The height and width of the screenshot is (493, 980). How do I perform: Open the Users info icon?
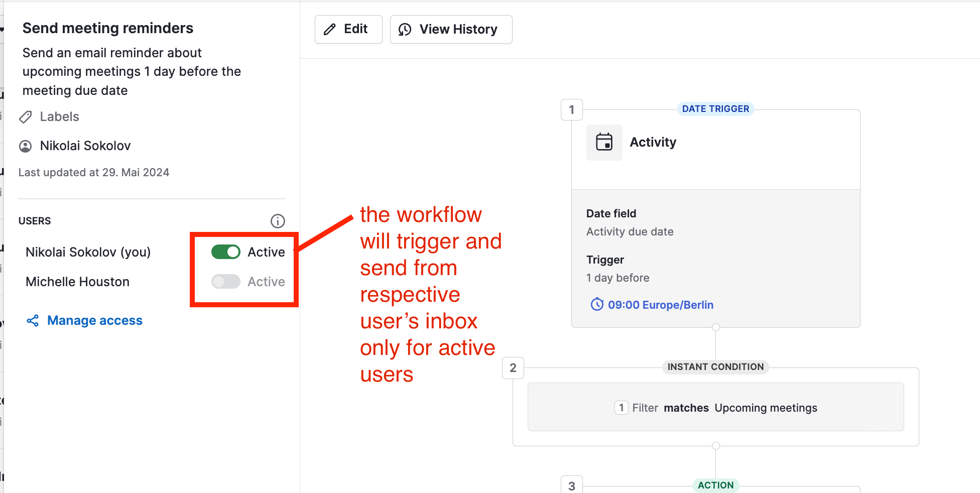point(278,221)
